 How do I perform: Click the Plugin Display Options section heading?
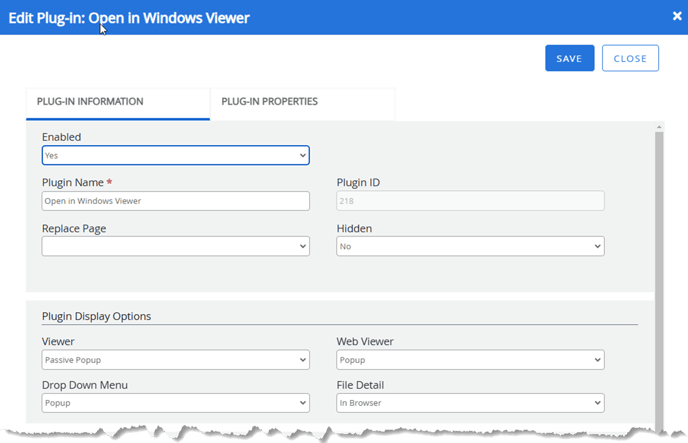click(x=96, y=316)
